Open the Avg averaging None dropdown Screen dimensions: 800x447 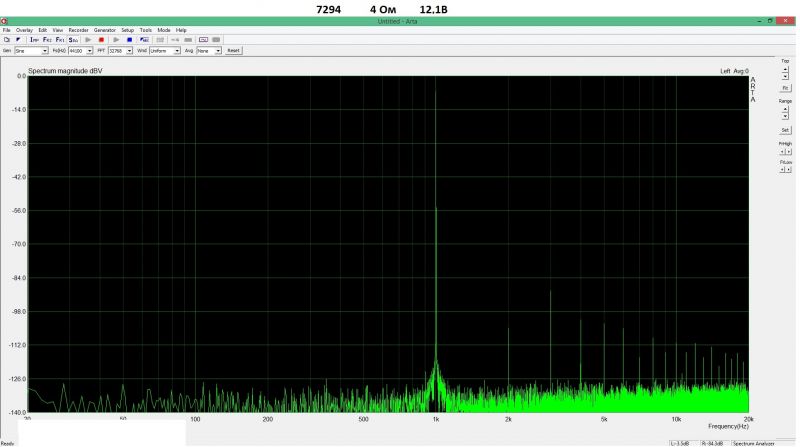(x=218, y=50)
